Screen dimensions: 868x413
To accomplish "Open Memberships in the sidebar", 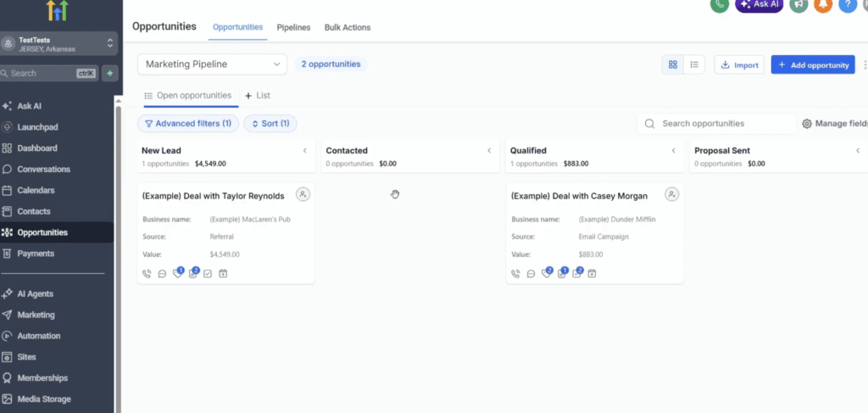I will pyautogui.click(x=42, y=378).
